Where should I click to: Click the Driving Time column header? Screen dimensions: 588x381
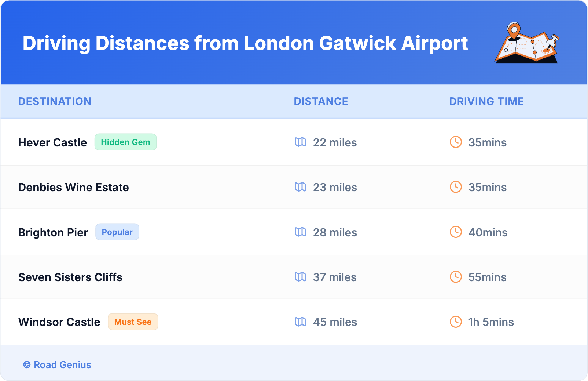[x=486, y=101]
